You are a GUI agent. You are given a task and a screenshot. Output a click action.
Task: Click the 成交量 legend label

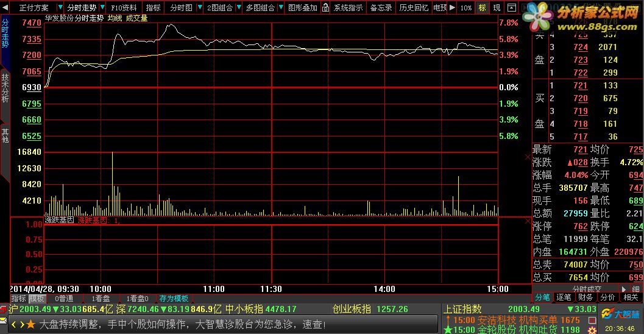tap(136, 18)
